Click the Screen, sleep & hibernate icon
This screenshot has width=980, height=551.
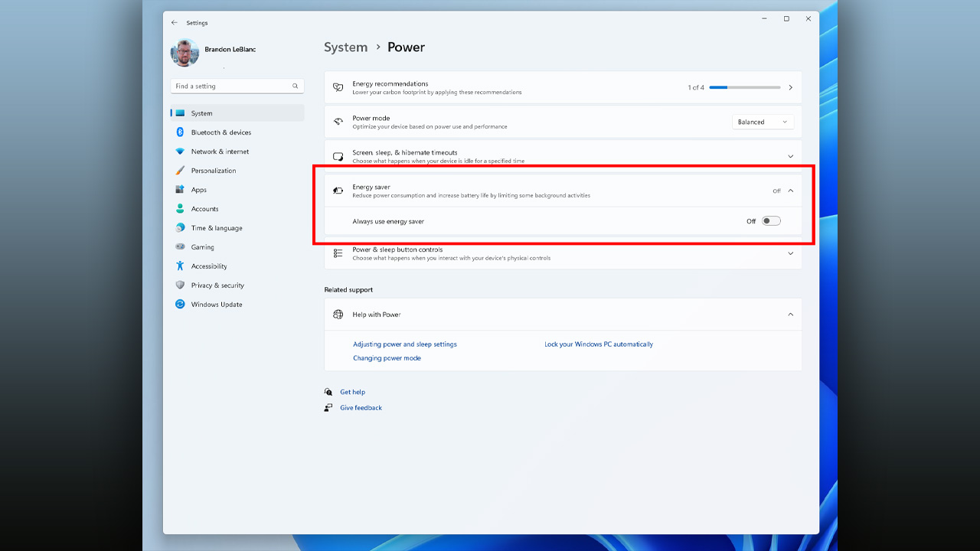pos(338,156)
